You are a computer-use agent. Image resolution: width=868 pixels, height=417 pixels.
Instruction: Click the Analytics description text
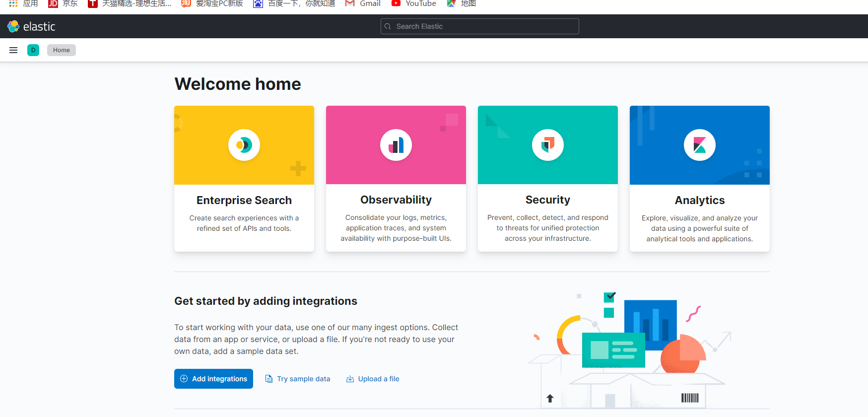700,228
